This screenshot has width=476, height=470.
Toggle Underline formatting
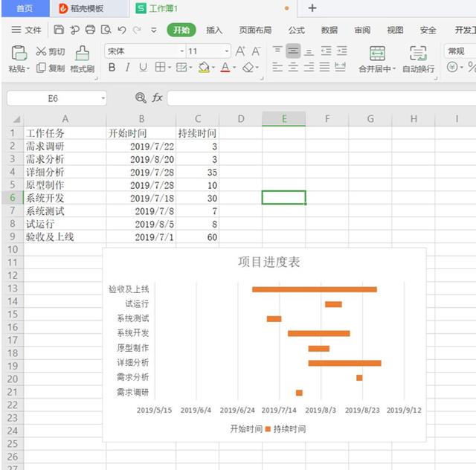click(x=143, y=67)
